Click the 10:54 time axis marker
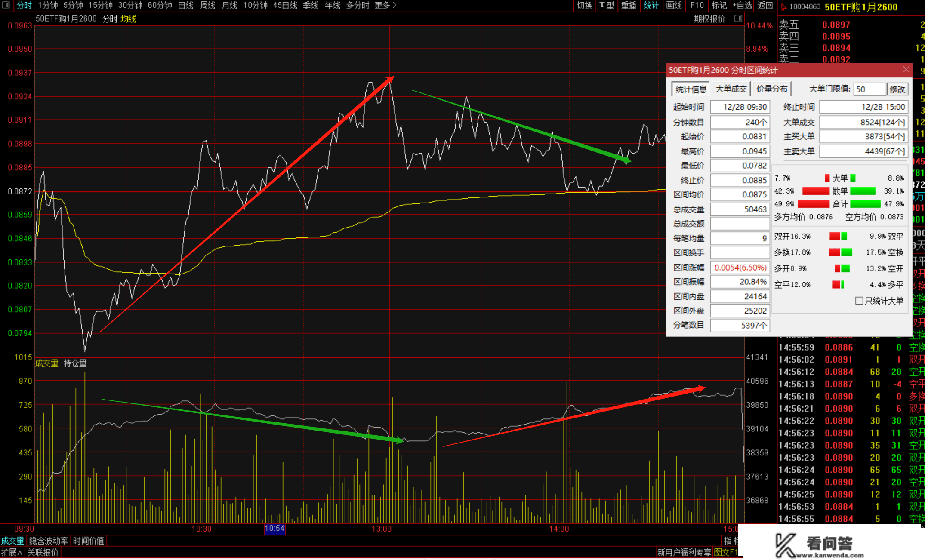This screenshot has width=925, height=560. coord(274,528)
